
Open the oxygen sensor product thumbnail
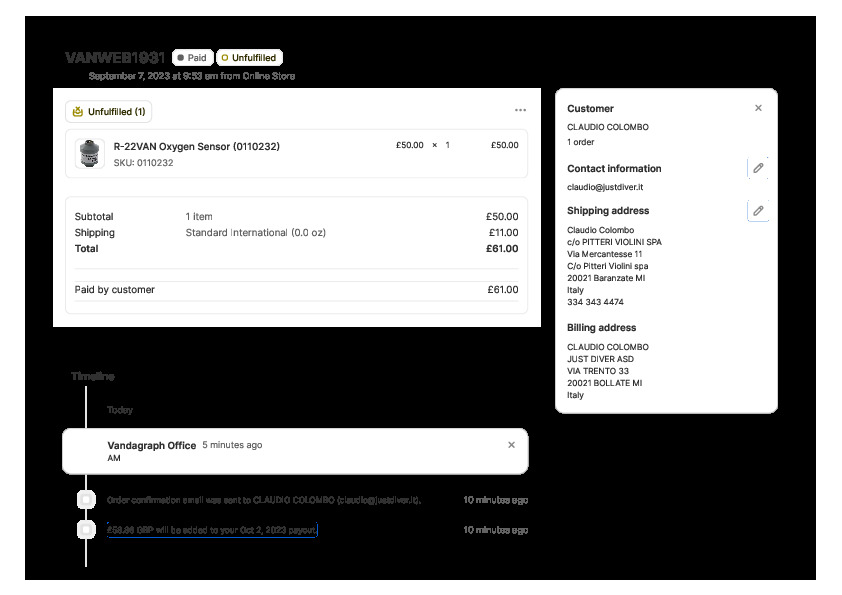coord(90,153)
